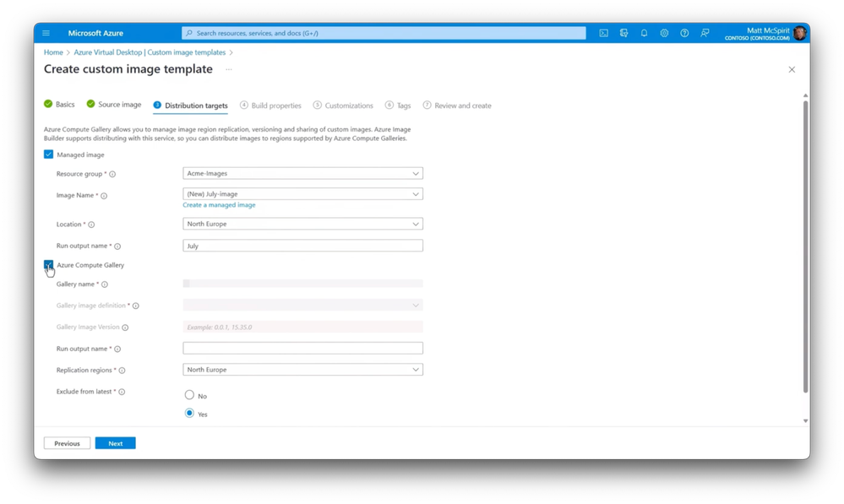The width and height of the screenshot is (844, 504).
Task: Select No for Exclude from latest
Action: coord(189,395)
